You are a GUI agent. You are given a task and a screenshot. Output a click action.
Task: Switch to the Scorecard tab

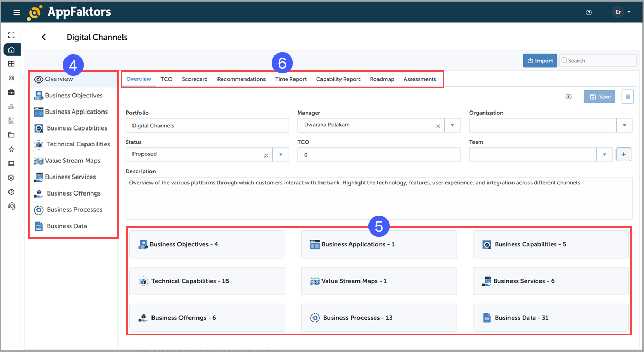[x=194, y=79]
